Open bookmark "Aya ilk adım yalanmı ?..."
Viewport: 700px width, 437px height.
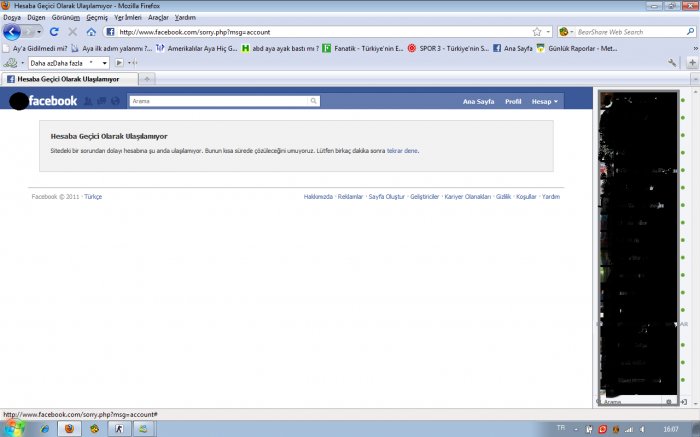point(112,48)
